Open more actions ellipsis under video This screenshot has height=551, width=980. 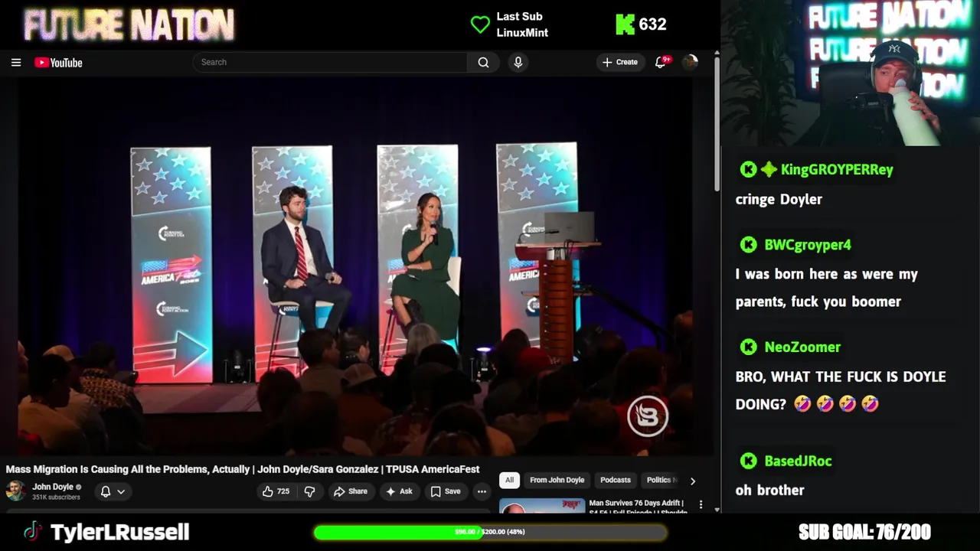(x=482, y=491)
